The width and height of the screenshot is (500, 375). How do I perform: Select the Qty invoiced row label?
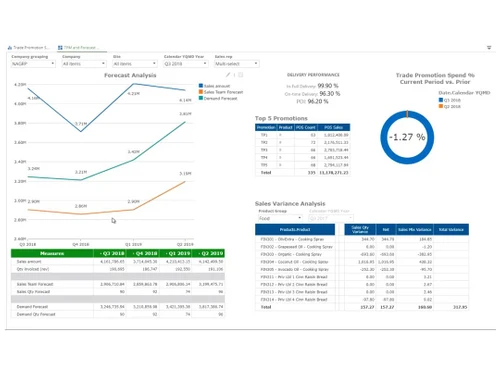pyautogui.click(x=33, y=269)
